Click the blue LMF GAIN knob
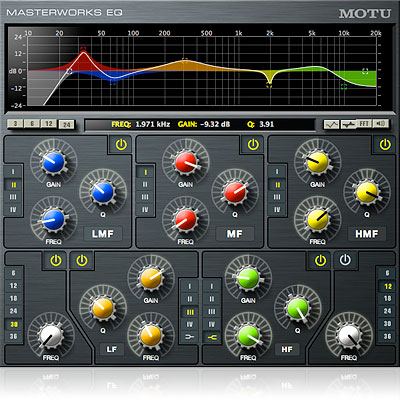 click(53, 162)
